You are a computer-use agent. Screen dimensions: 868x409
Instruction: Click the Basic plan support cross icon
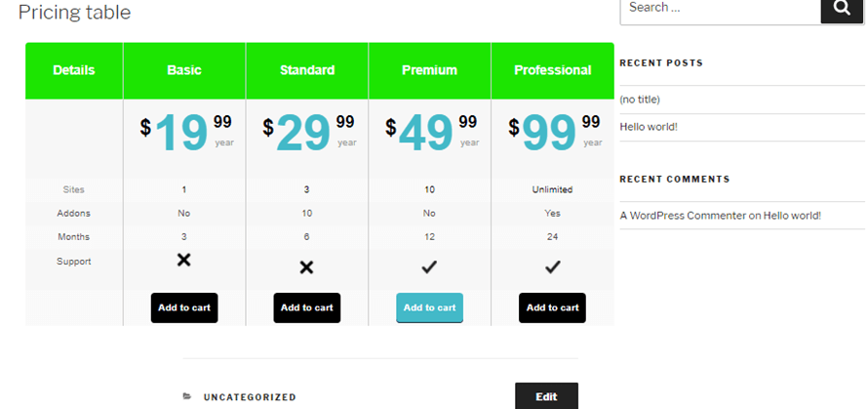point(184,260)
